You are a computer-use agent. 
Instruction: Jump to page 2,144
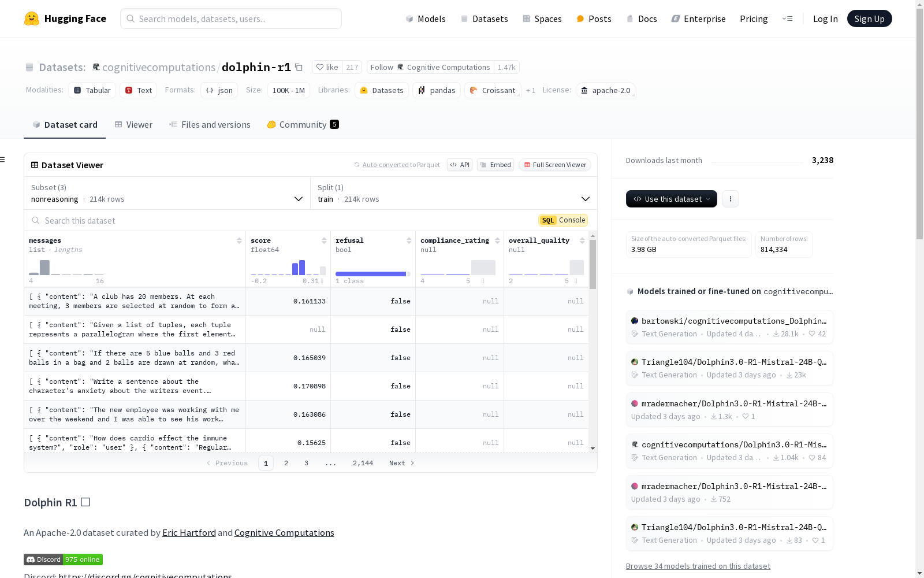tap(363, 463)
